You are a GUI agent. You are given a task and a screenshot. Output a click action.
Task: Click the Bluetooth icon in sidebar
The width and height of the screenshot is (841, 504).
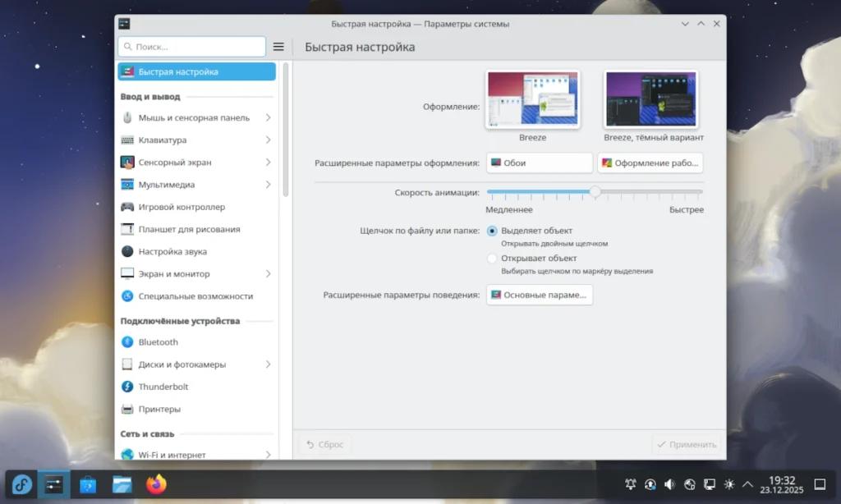(127, 342)
